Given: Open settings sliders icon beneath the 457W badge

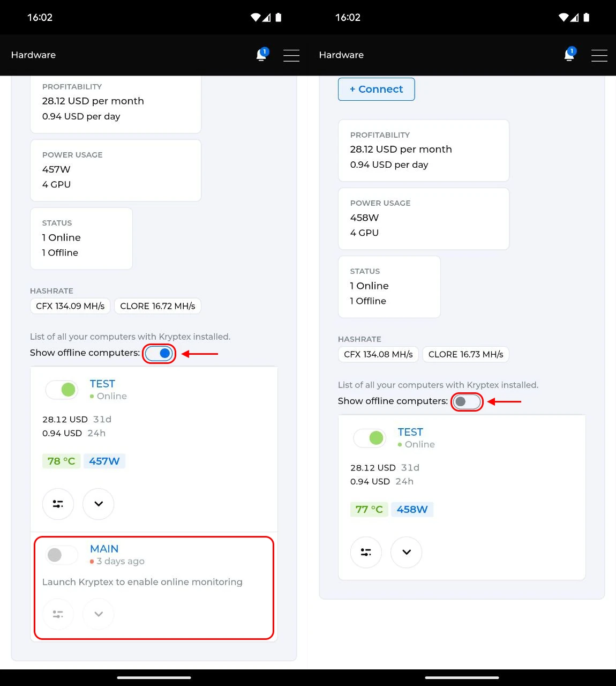Looking at the screenshot, I should 58,504.
